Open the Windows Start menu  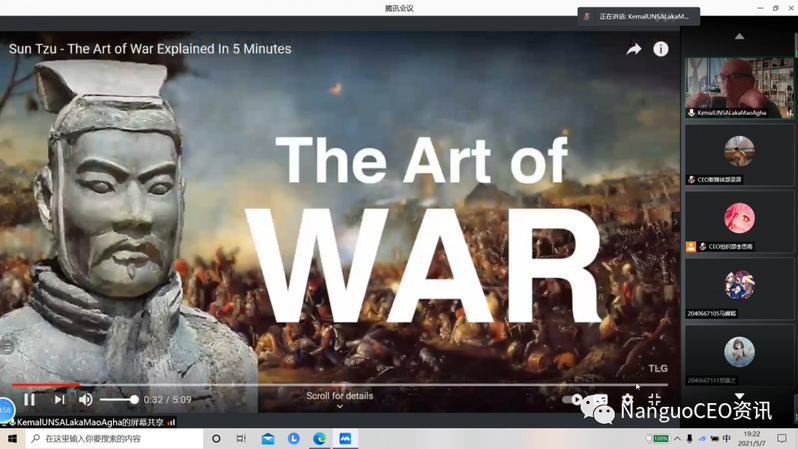pyautogui.click(x=12, y=438)
